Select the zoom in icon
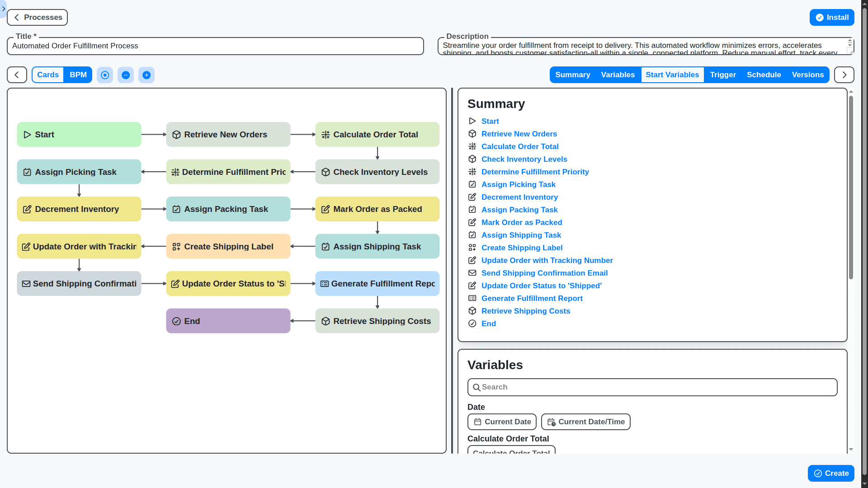Screen dimensions: 868x488 point(146,75)
